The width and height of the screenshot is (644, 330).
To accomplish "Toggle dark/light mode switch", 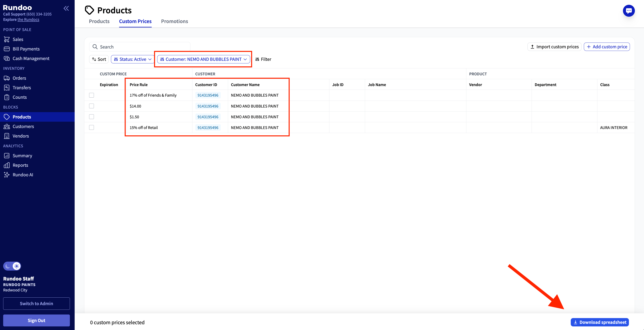I will (12, 266).
